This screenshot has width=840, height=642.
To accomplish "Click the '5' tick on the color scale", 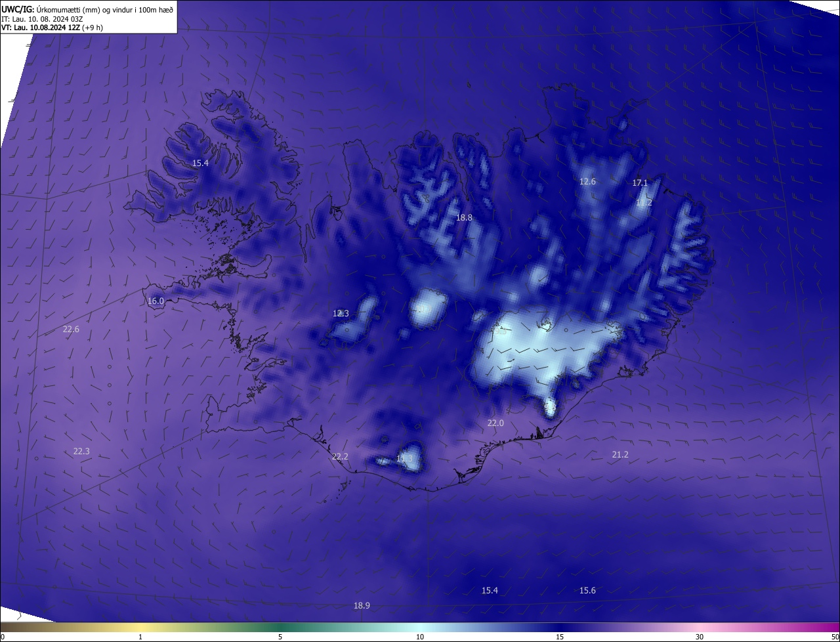I will [x=280, y=637].
